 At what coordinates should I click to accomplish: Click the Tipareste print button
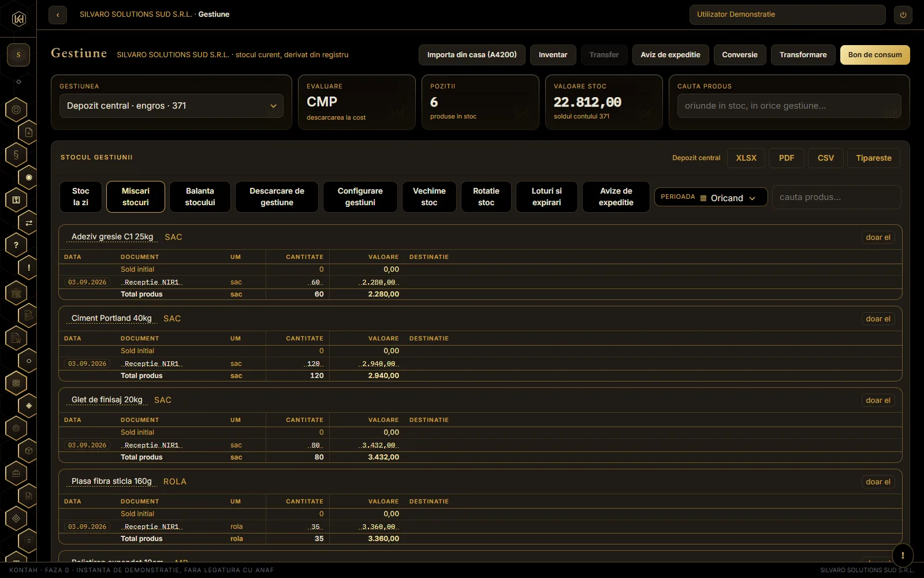pos(874,158)
